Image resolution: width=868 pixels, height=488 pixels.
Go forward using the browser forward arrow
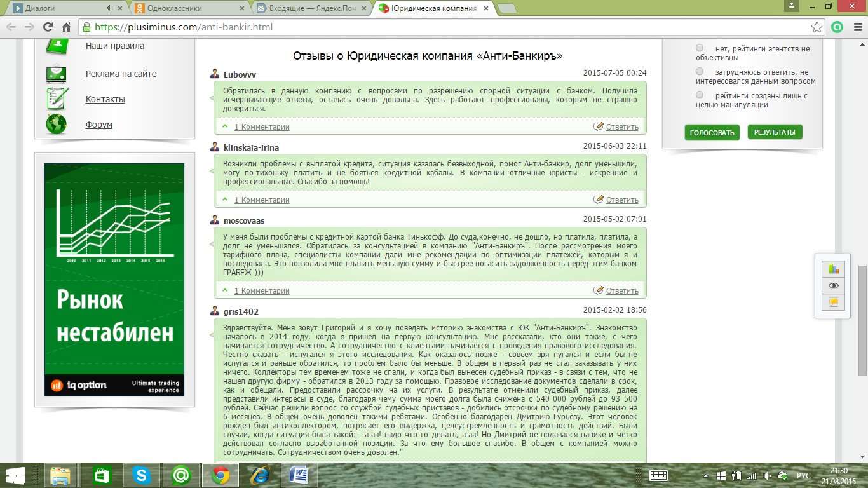tap(29, 27)
